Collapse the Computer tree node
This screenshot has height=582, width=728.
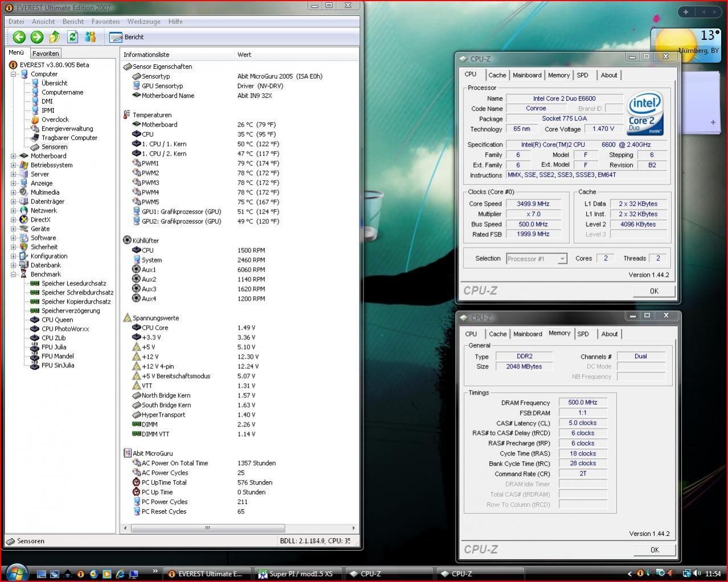[x=13, y=74]
